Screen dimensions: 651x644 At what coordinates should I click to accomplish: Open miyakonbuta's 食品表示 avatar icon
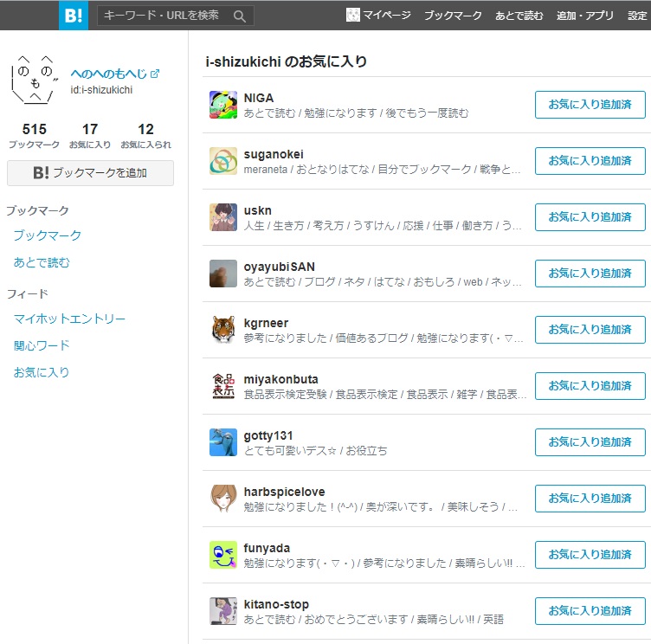click(223, 386)
